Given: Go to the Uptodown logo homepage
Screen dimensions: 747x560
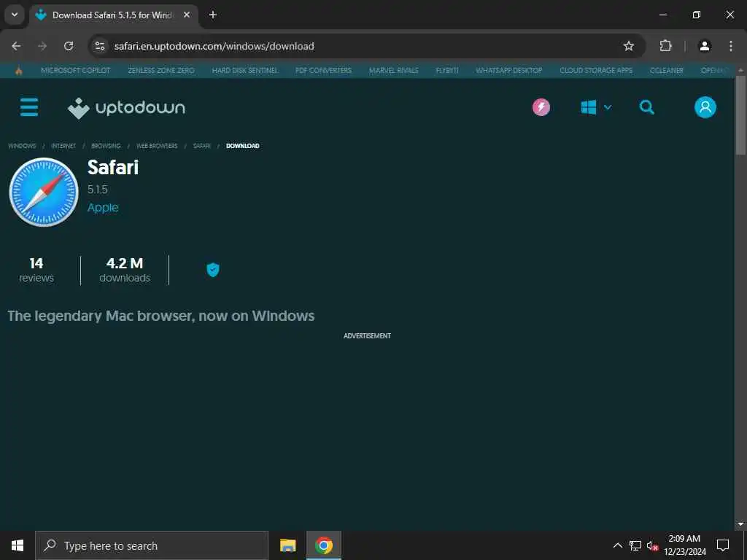Looking at the screenshot, I should click(126, 108).
